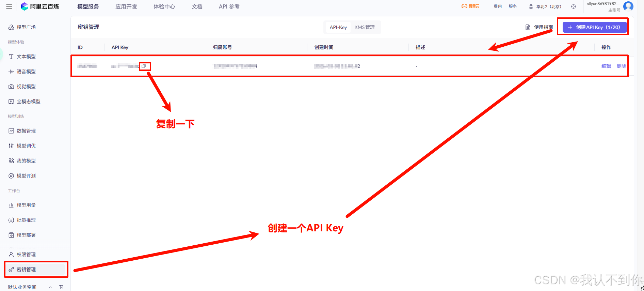This screenshot has height=291, width=644.
Task: Open the 文档 top menu
Action: pos(197,6)
